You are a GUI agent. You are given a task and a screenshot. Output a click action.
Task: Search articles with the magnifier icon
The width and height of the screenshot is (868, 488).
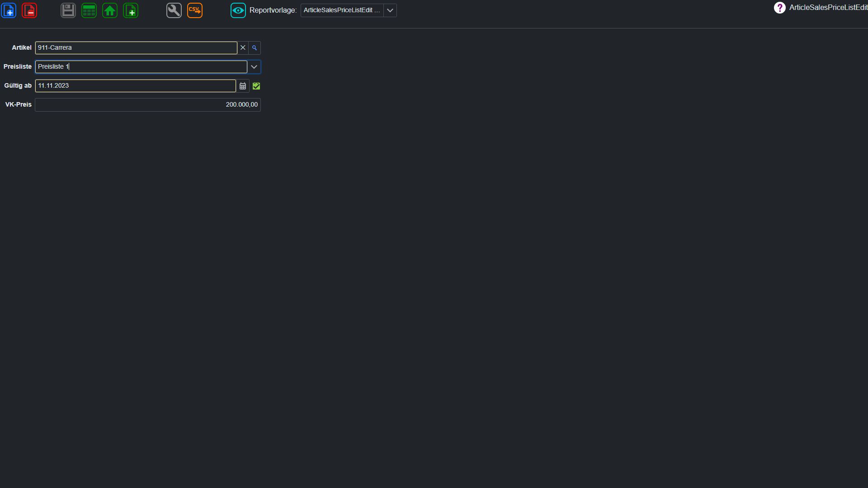(x=255, y=48)
